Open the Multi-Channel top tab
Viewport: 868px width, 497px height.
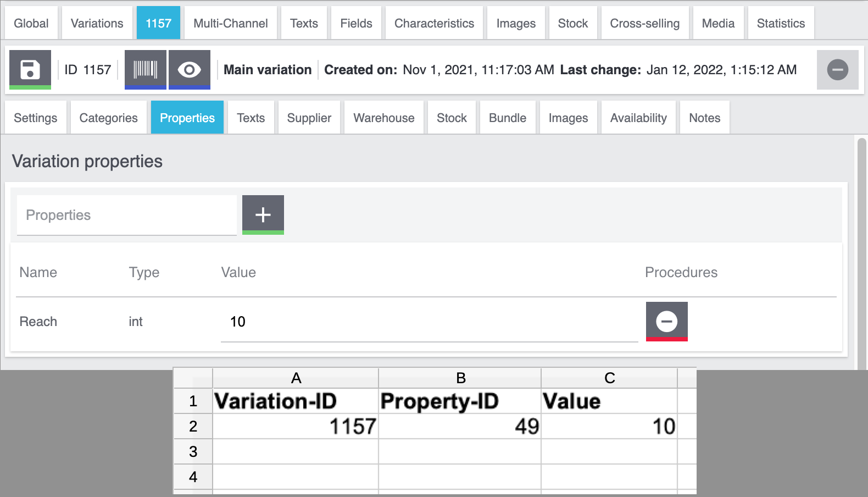pos(231,23)
